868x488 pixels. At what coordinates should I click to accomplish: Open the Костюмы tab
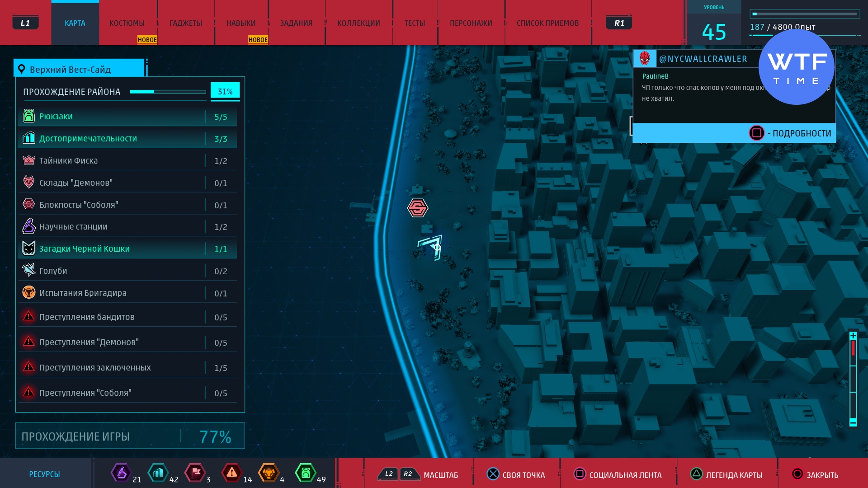pos(127,23)
